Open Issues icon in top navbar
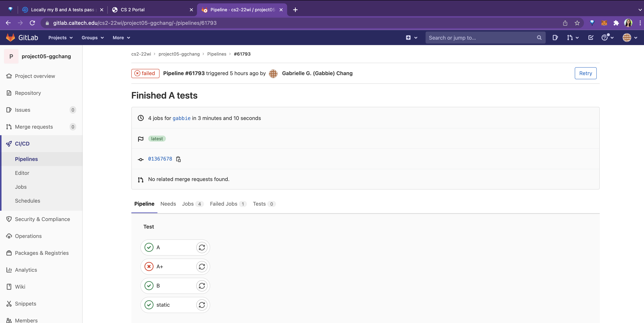644x323 pixels. click(555, 38)
